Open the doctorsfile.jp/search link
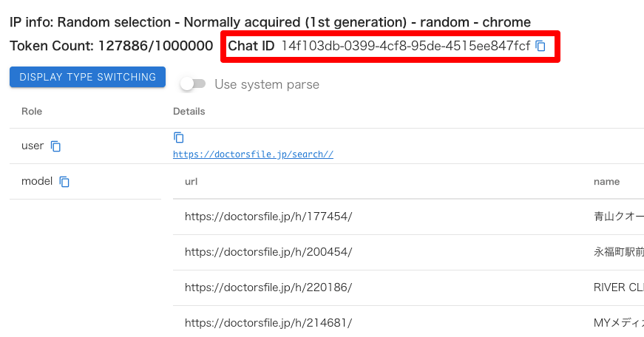This screenshot has height=337, width=644. tap(253, 154)
